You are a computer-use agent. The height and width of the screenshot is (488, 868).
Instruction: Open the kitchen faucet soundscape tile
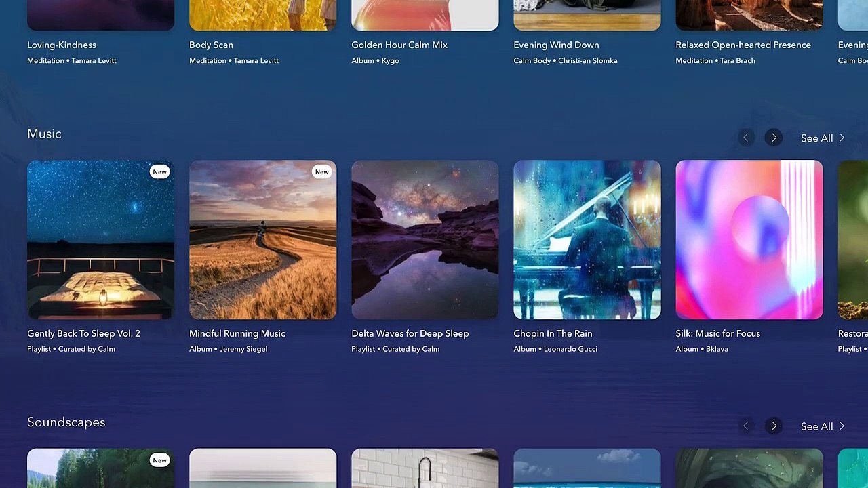click(x=425, y=468)
